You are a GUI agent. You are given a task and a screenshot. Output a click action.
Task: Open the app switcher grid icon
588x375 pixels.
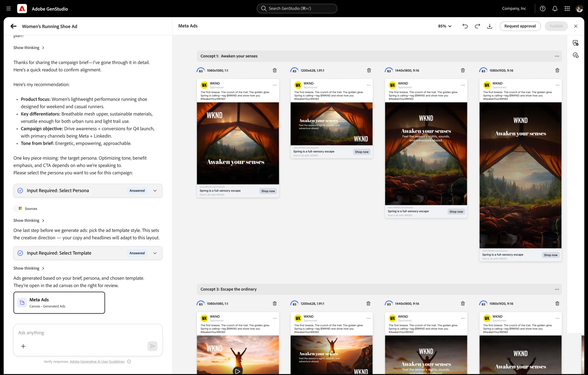point(567,9)
